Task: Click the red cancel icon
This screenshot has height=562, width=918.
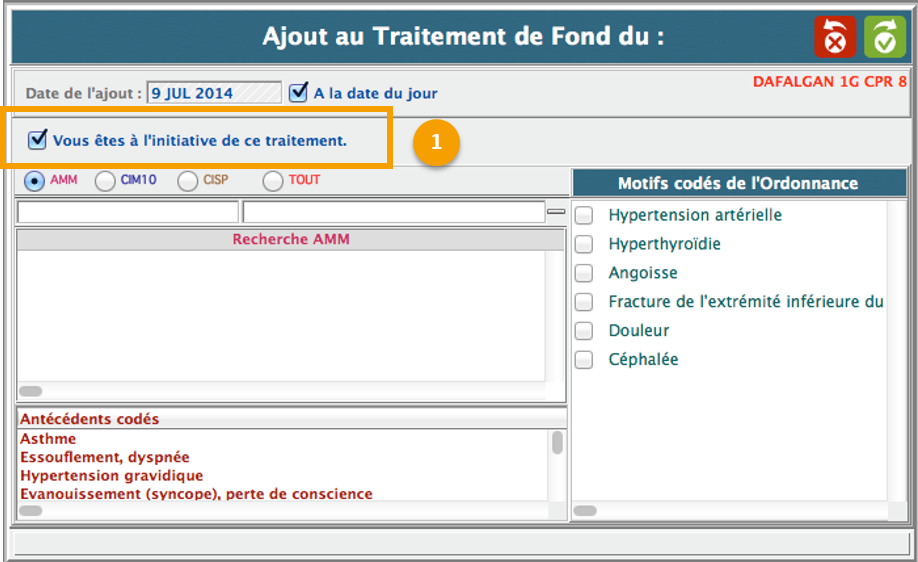Action: click(x=835, y=38)
